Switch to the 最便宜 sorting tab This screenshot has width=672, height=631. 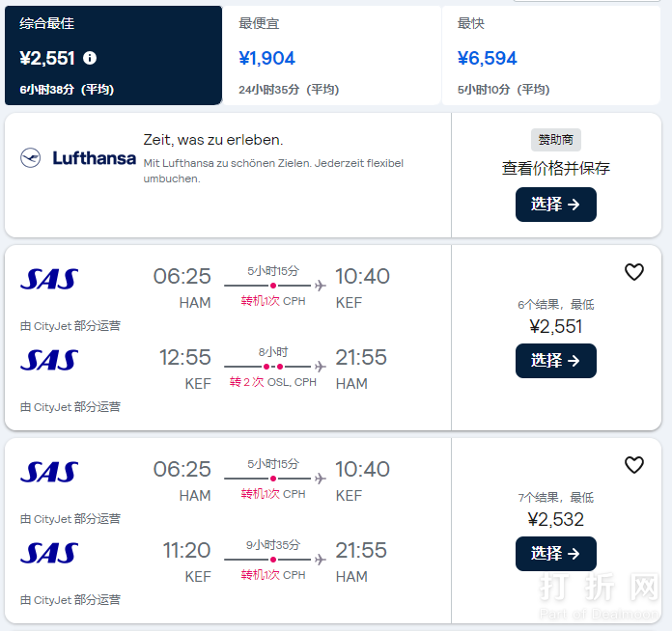[x=332, y=55]
